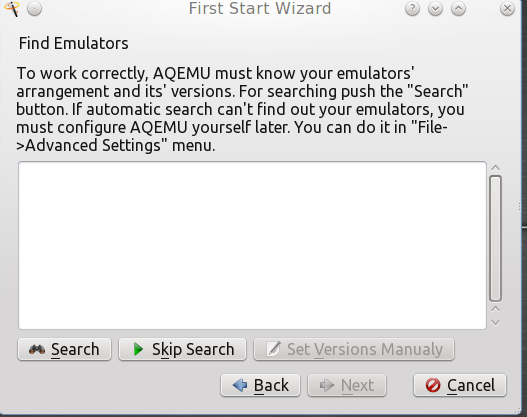The width and height of the screenshot is (527, 417).
Task: Click the round window-menu button beside app icon
Action: (34, 9)
